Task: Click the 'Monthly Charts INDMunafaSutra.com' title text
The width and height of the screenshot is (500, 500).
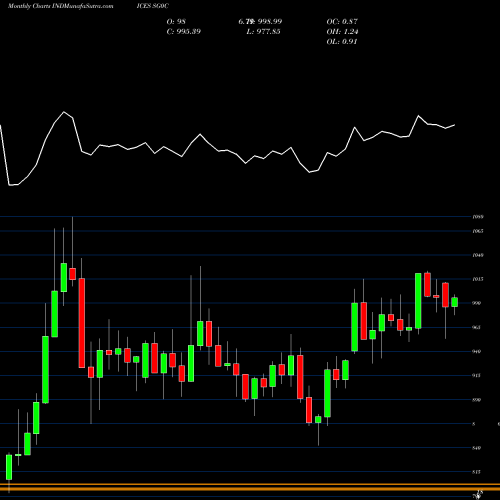Action: coord(61,6)
